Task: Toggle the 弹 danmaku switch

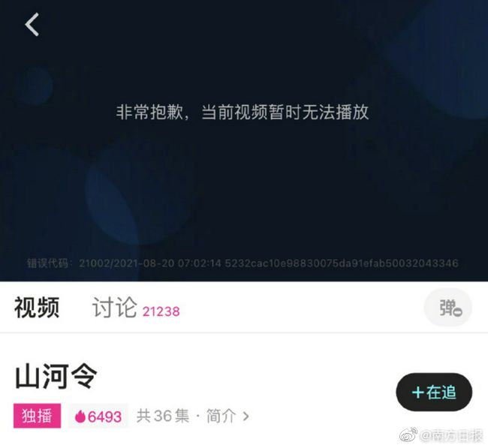Action: click(x=448, y=308)
